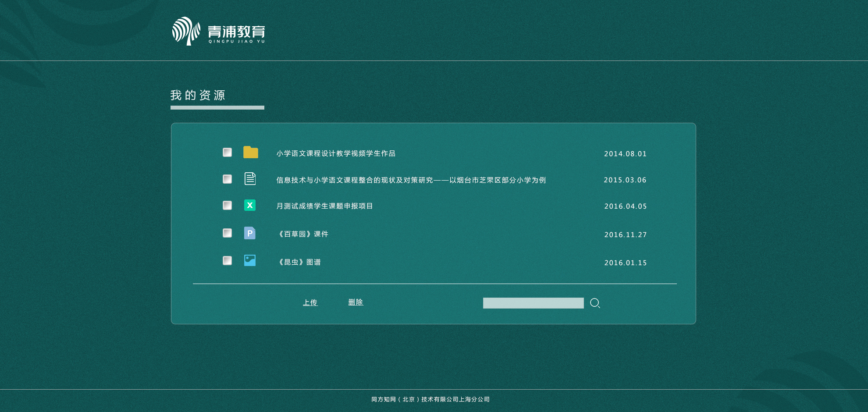868x412 pixels.
Task: Click the document icon beside 信息技术与小学语文 paper
Action: [x=250, y=179]
